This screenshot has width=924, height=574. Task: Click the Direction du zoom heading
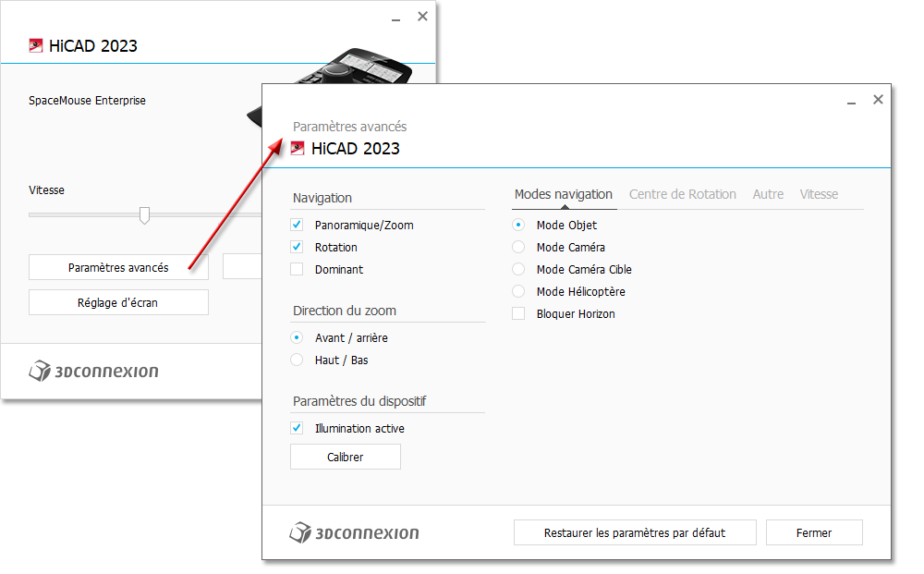pyautogui.click(x=345, y=311)
